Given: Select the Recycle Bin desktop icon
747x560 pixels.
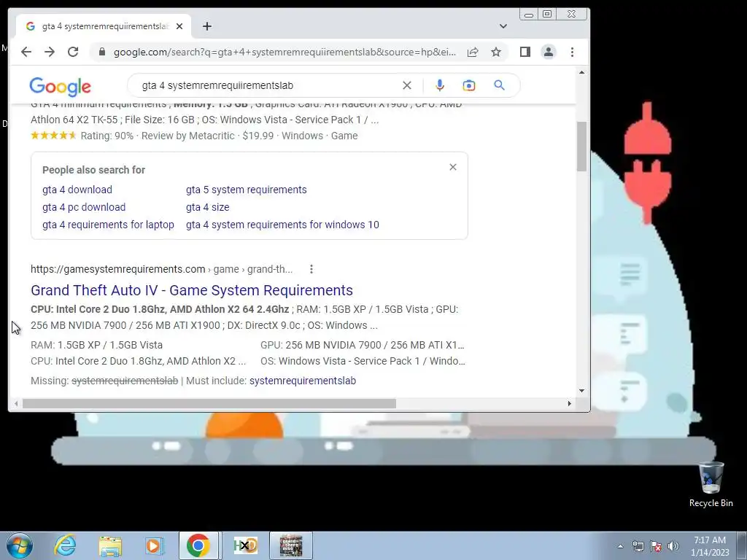Looking at the screenshot, I should pos(711,485).
